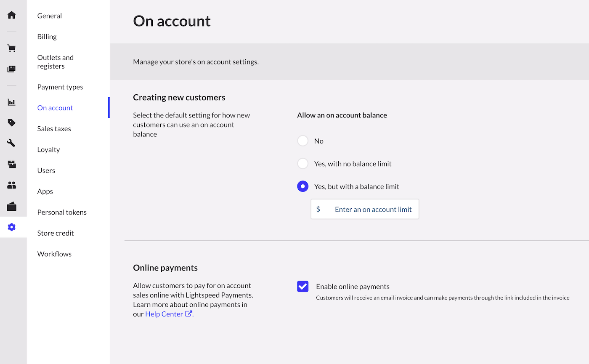589x364 pixels.
Task: Select the Sell shopping cart icon
Action: [11, 48]
